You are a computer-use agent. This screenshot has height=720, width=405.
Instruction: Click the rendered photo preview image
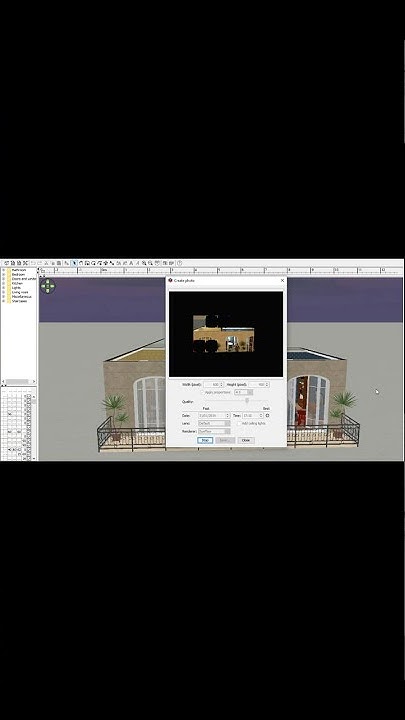click(x=224, y=333)
